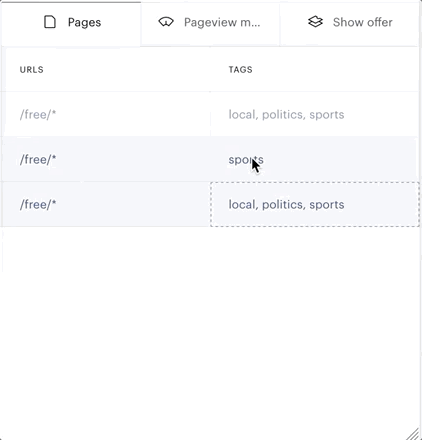422x440 pixels.
Task: Click the resize grip in bottom corner
Action: tap(413, 434)
